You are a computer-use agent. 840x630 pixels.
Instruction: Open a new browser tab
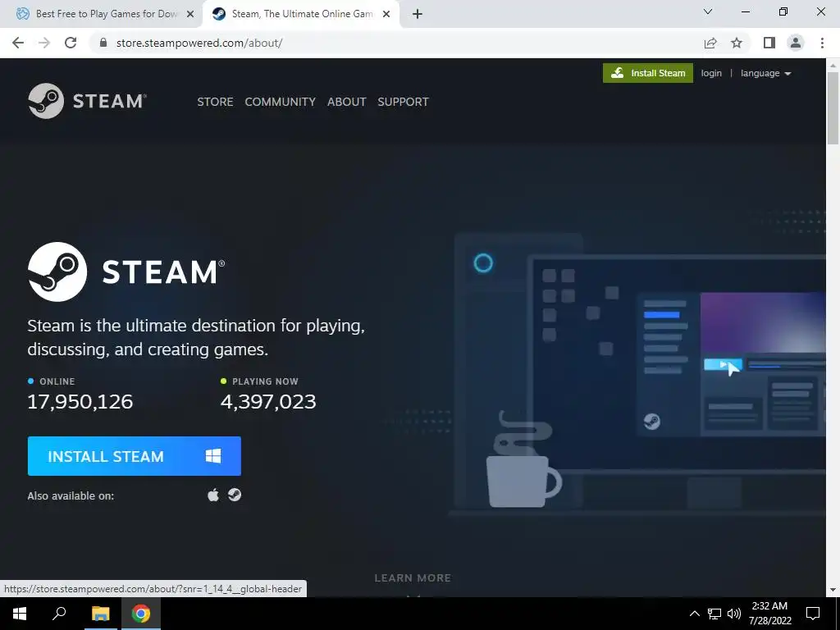tap(418, 15)
